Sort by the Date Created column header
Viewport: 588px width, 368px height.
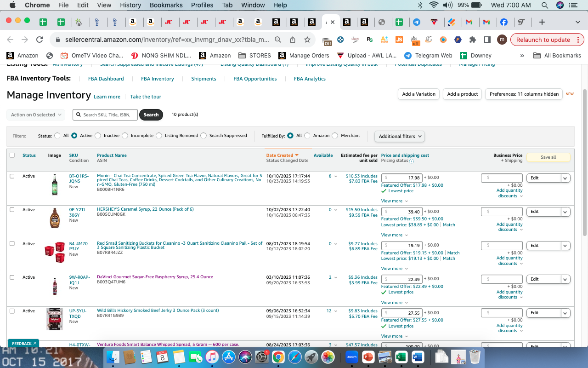283,155
